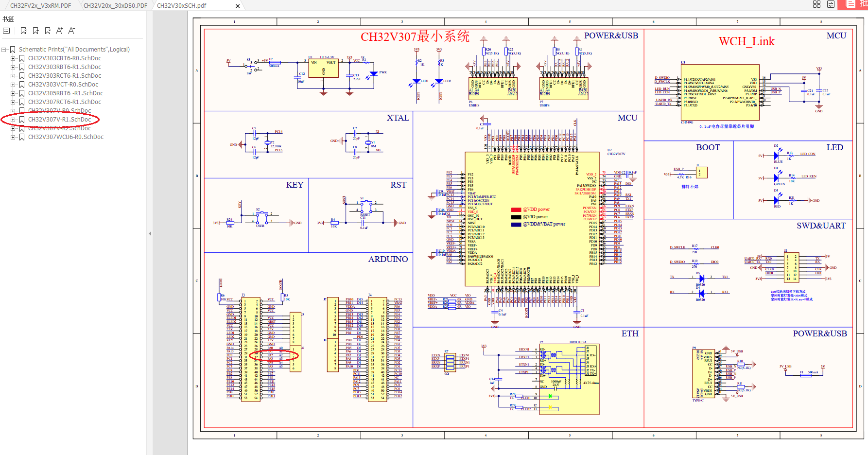Click the CH32V307最小系统 schematic title
This screenshot has height=455, width=868.
point(415,36)
